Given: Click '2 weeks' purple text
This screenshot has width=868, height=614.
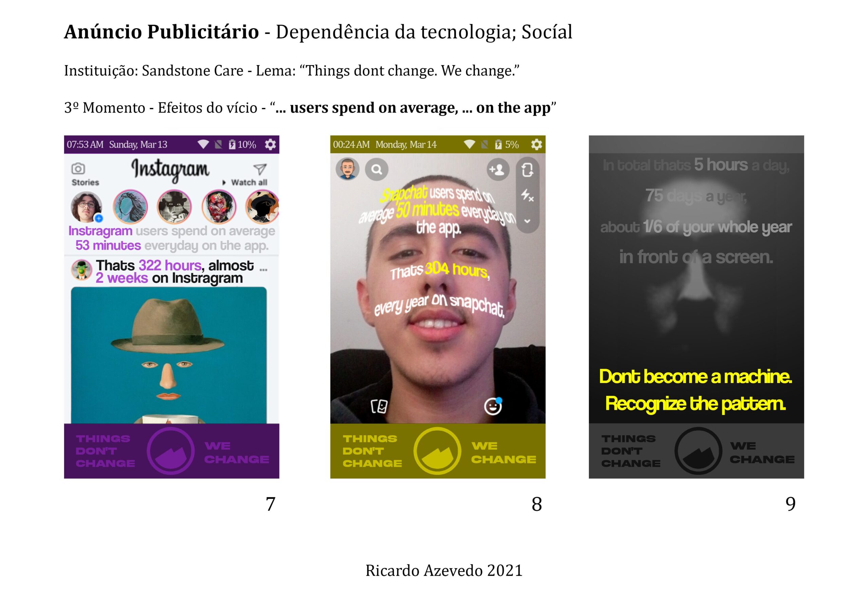Looking at the screenshot, I should 122,279.
